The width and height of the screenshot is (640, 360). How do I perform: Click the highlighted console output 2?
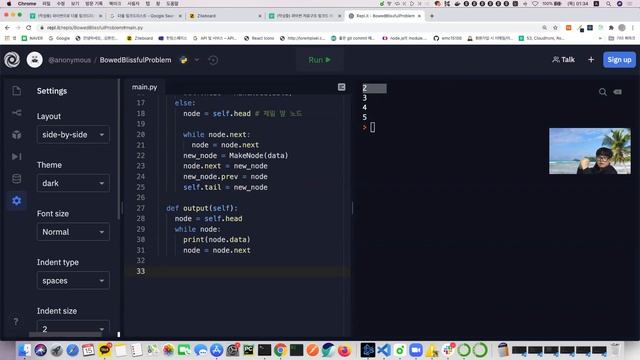374,88
